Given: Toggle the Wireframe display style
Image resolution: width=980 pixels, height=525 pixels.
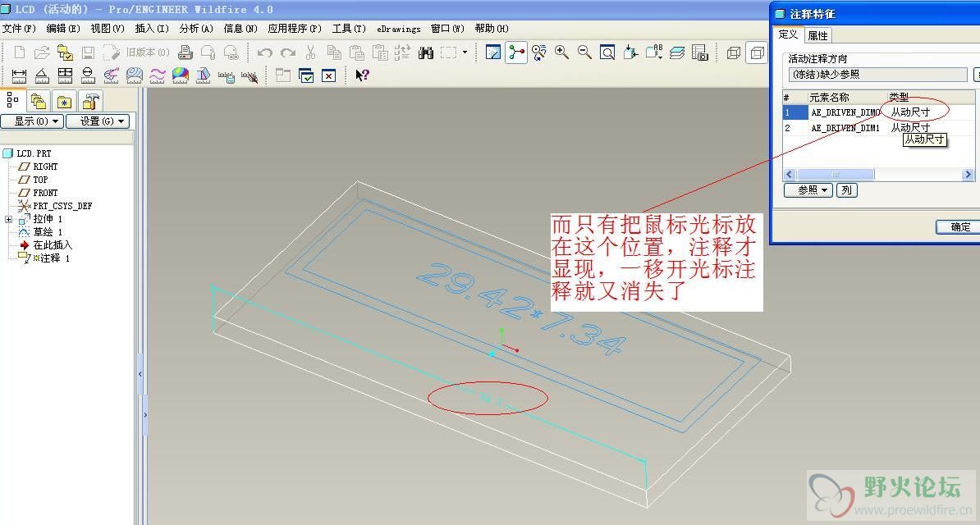Looking at the screenshot, I should click(734, 52).
